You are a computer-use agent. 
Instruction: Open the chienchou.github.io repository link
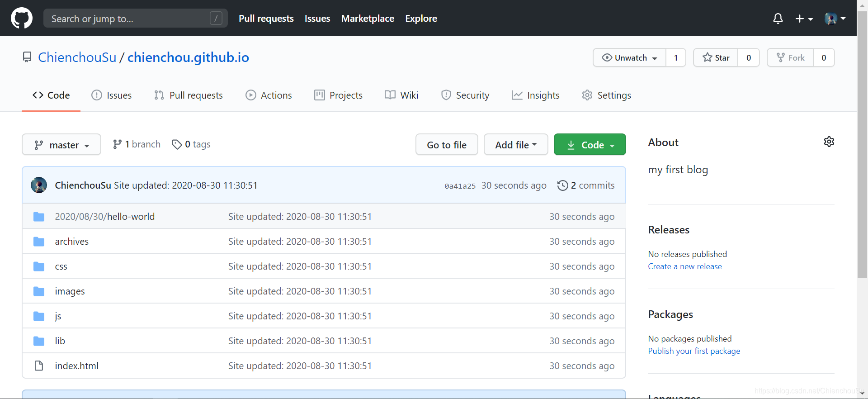pos(188,57)
